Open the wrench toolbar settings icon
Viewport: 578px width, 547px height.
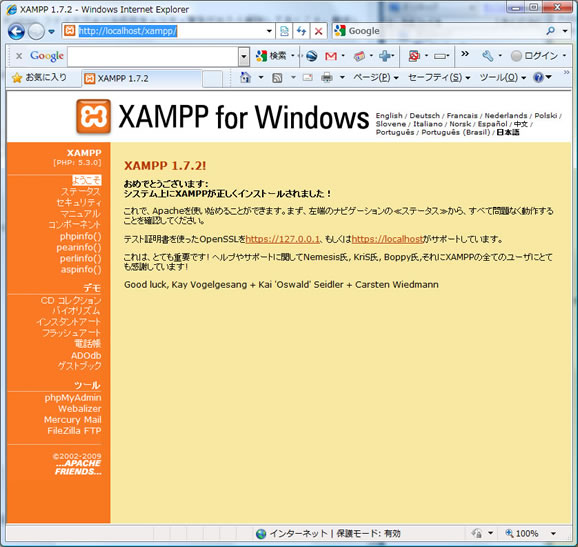(x=487, y=56)
